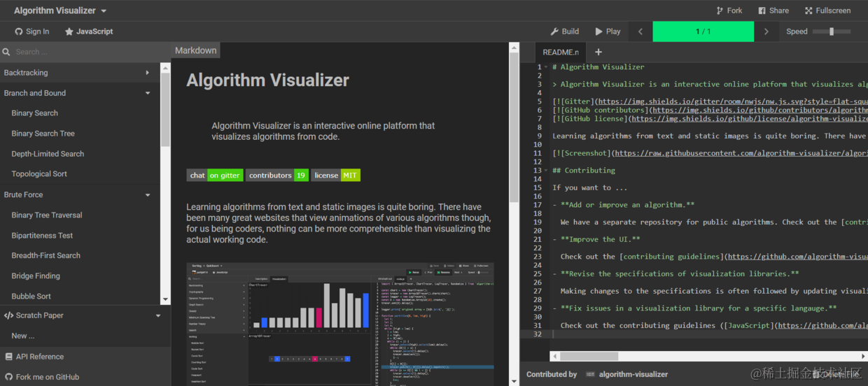Viewport: 868px width, 386px height.
Task: Collapse the Branch and Bound category
Action: point(79,93)
